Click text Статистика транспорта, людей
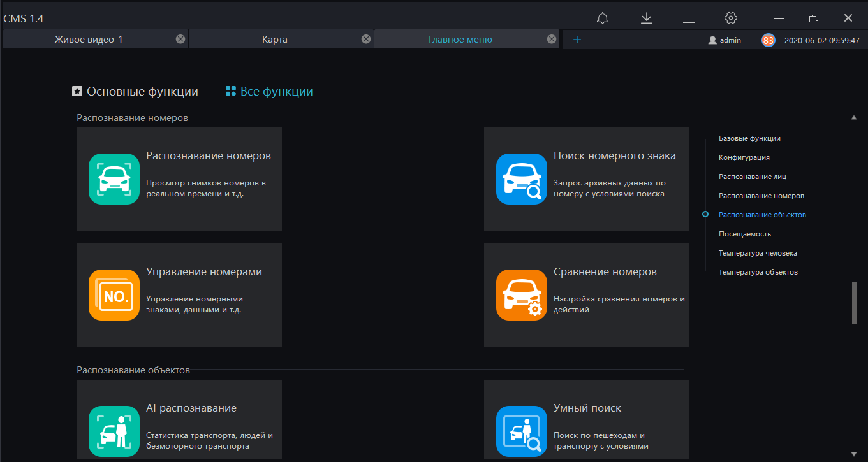 coord(210,440)
